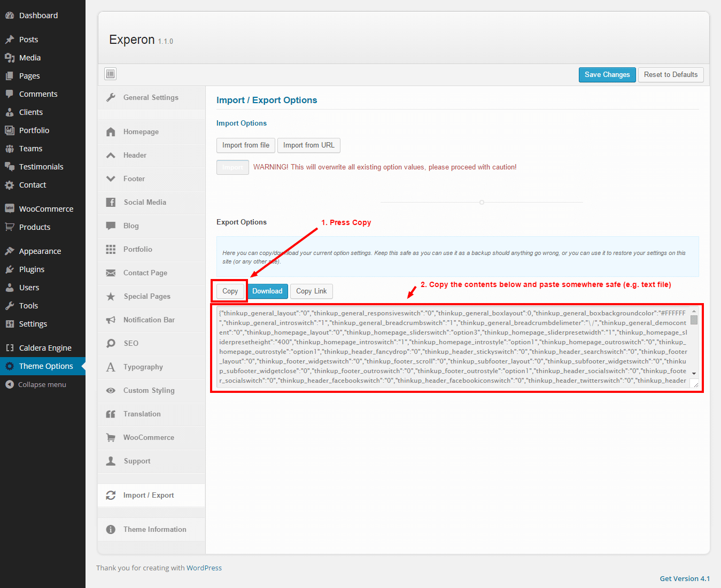Image resolution: width=721 pixels, height=588 pixels.
Task: Click Import from URL button
Action: (x=309, y=145)
